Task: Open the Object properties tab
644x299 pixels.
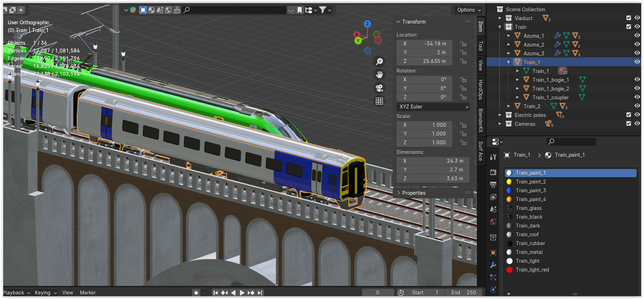Action: (x=493, y=253)
